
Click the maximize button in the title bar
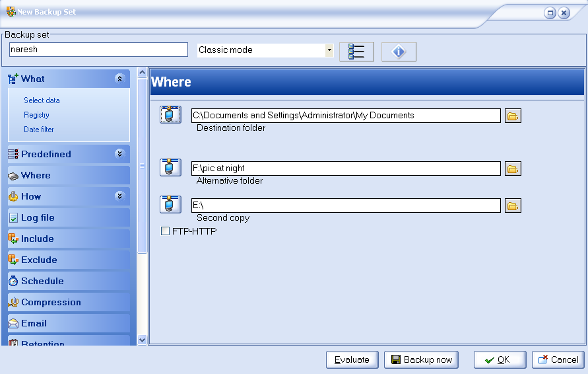pos(550,13)
